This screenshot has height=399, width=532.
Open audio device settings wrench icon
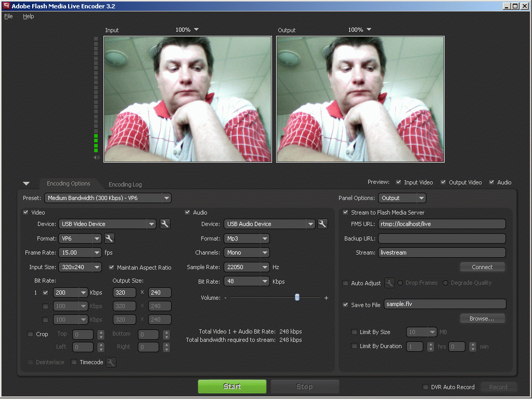pos(322,224)
